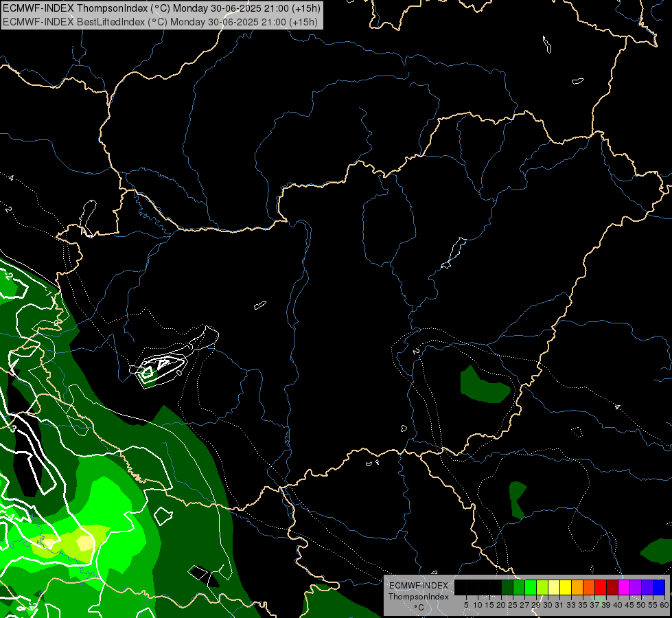The height and width of the screenshot is (618, 672).
Task: Click the legend tick value '55'
Action: point(653,605)
